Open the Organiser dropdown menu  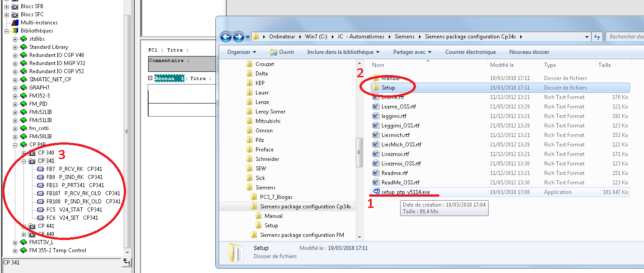click(242, 52)
